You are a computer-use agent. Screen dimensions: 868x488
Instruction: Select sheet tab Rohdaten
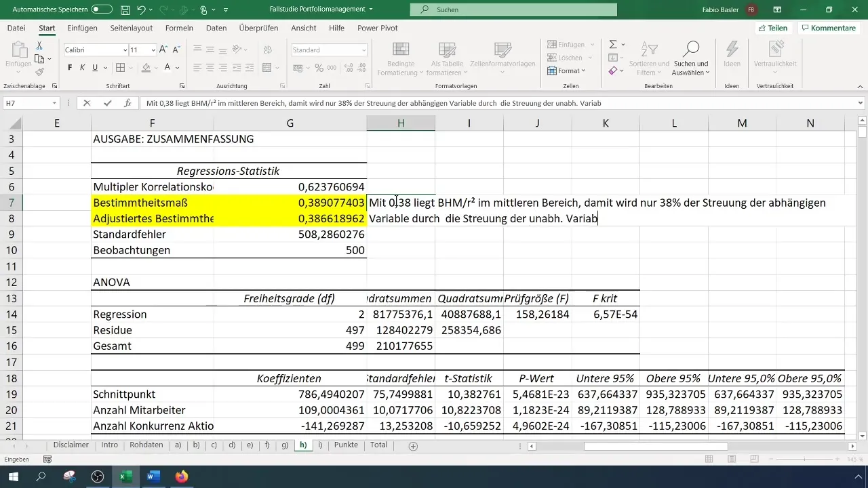pyautogui.click(x=146, y=445)
